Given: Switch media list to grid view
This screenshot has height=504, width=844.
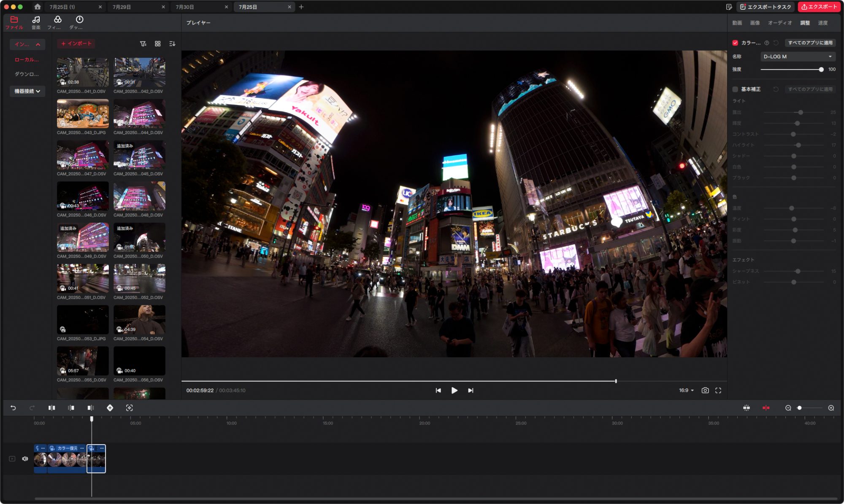Looking at the screenshot, I should (x=157, y=44).
